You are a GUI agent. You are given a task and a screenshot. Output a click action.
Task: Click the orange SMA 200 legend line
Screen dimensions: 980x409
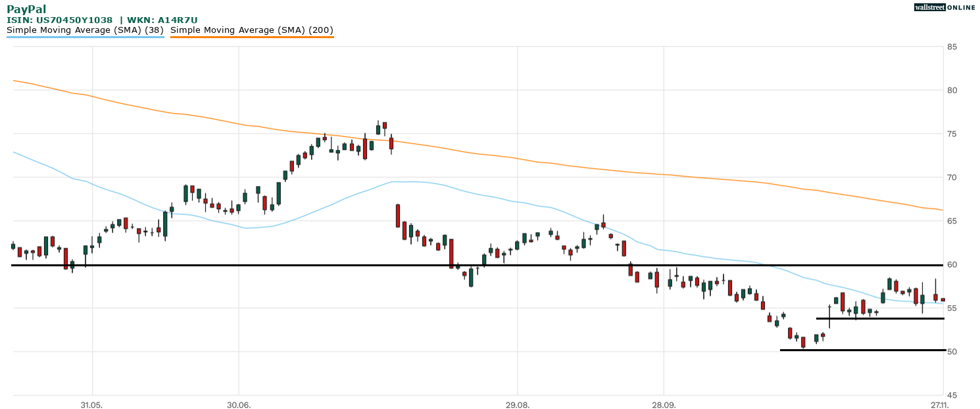click(252, 37)
